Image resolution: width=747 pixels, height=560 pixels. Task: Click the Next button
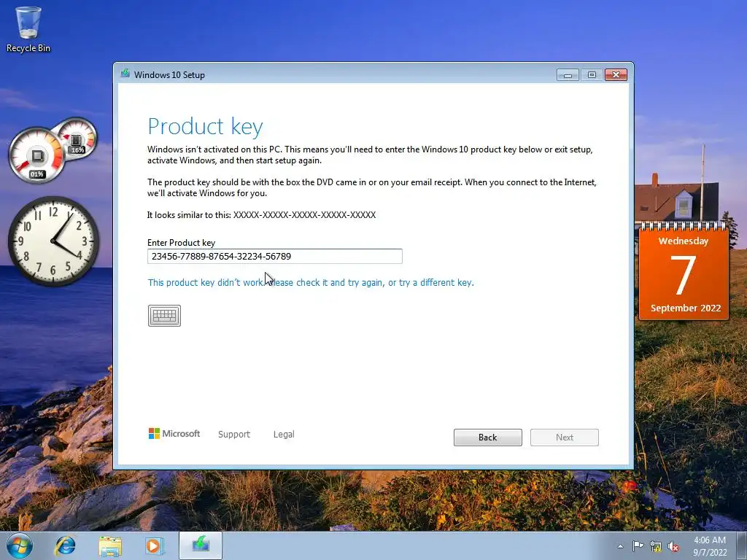(x=565, y=437)
